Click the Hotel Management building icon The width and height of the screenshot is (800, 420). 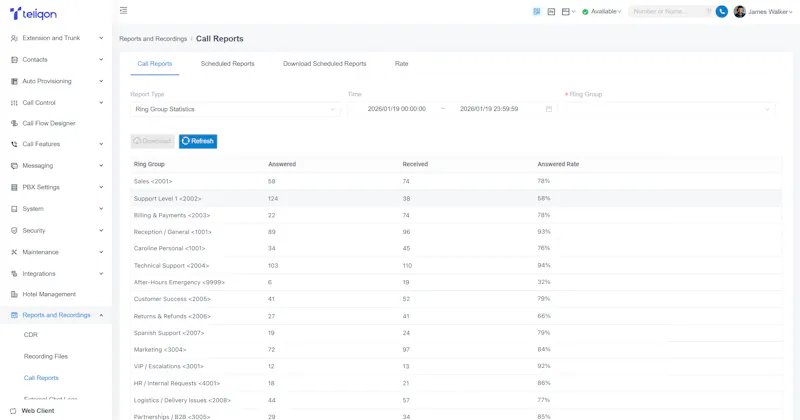point(14,294)
